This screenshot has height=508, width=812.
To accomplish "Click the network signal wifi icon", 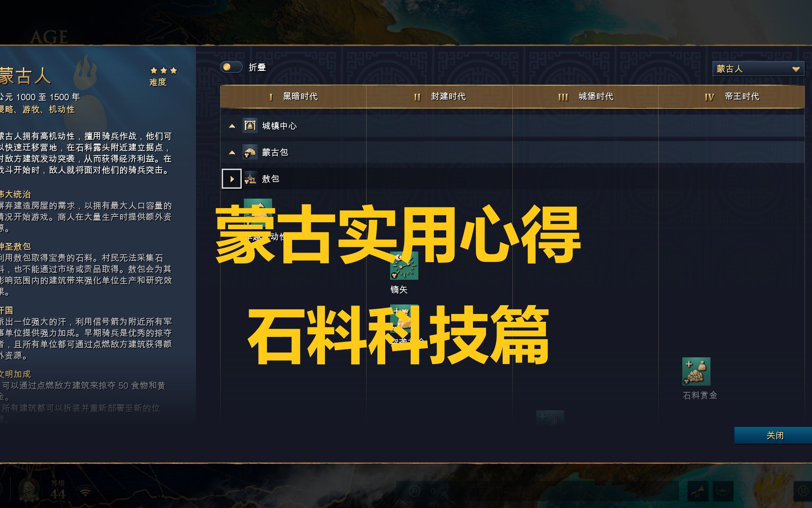I will 85,491.
